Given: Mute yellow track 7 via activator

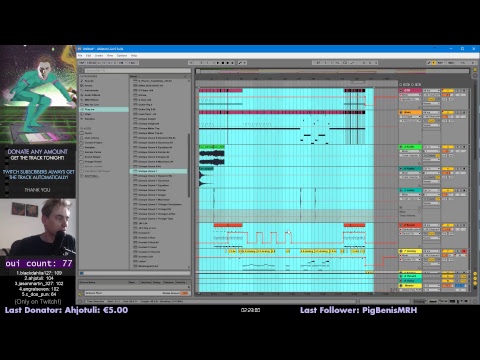Looking at the screenshot, I should (448, 251).
